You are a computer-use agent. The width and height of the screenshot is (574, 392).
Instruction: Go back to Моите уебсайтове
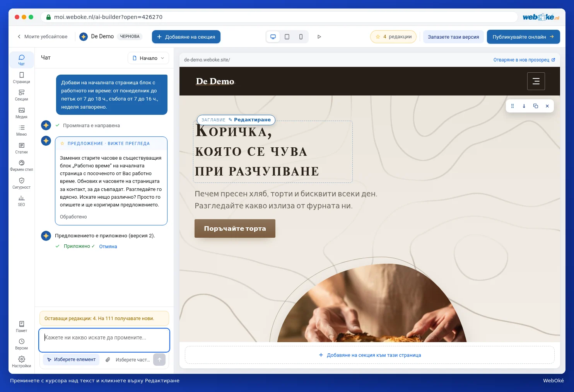point(42,37)
